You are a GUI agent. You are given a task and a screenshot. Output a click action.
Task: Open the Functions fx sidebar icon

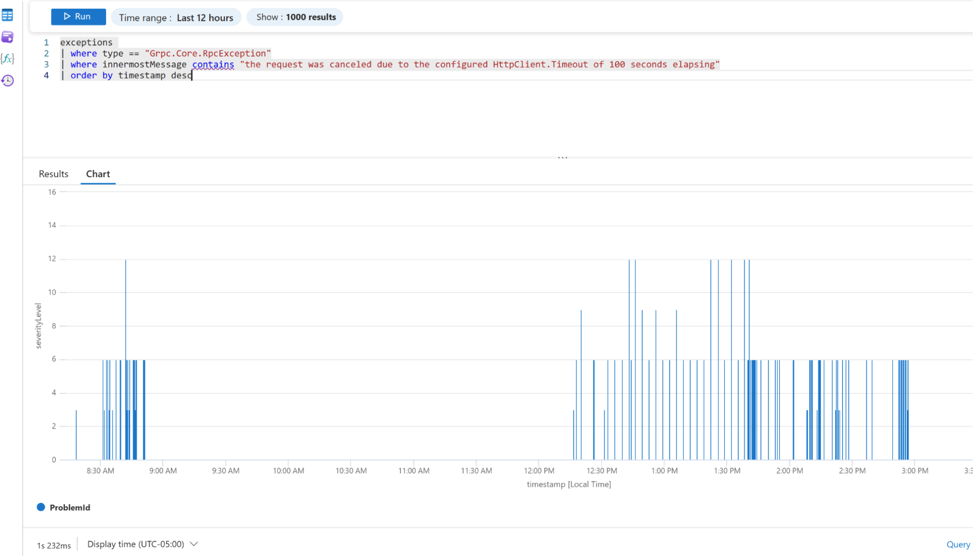pos(7,59)
